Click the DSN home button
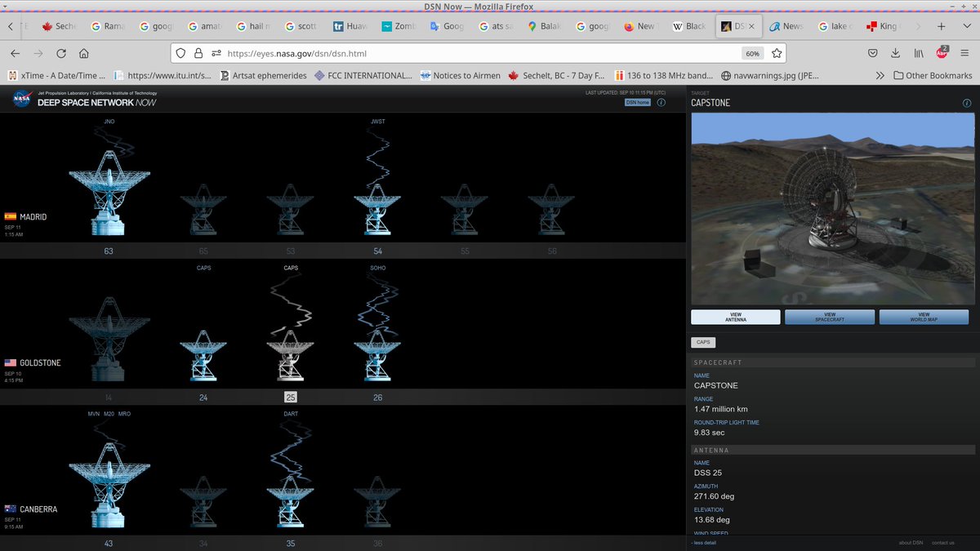 [x=638, y=102]
